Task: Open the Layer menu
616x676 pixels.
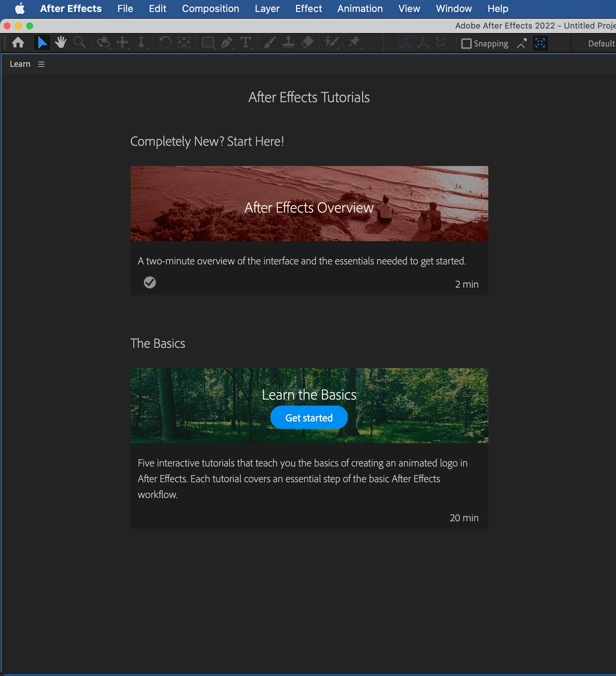Action: point(267,9)
